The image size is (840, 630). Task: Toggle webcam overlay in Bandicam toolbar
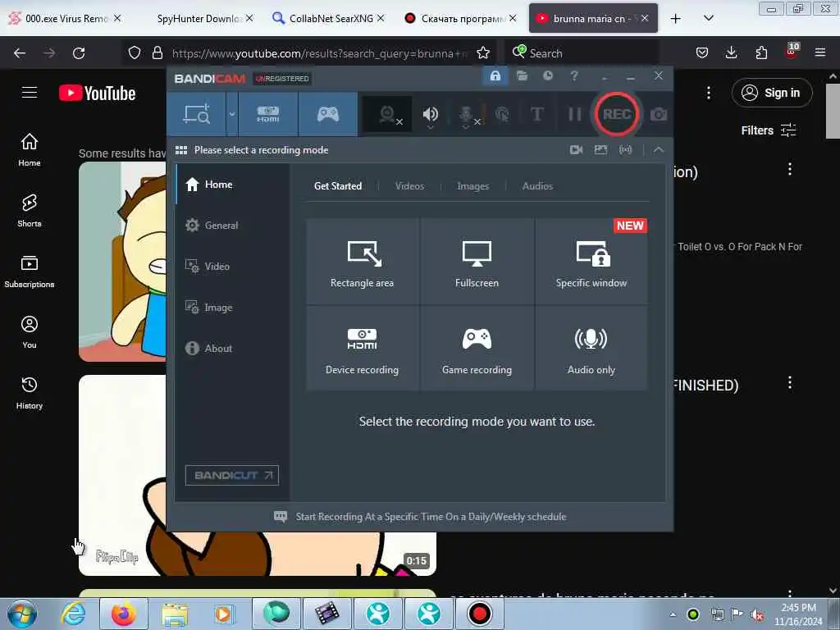(388, 114)
